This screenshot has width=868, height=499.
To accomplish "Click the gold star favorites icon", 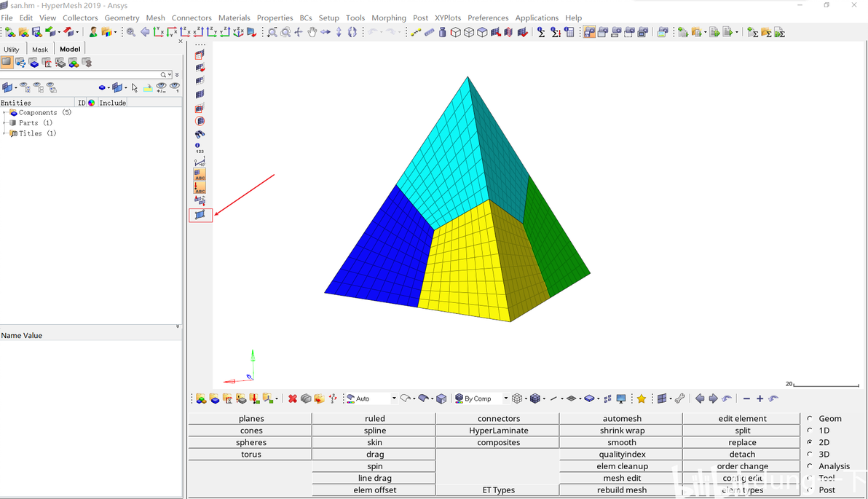I will pyautogui.click(x=642, y=398).
